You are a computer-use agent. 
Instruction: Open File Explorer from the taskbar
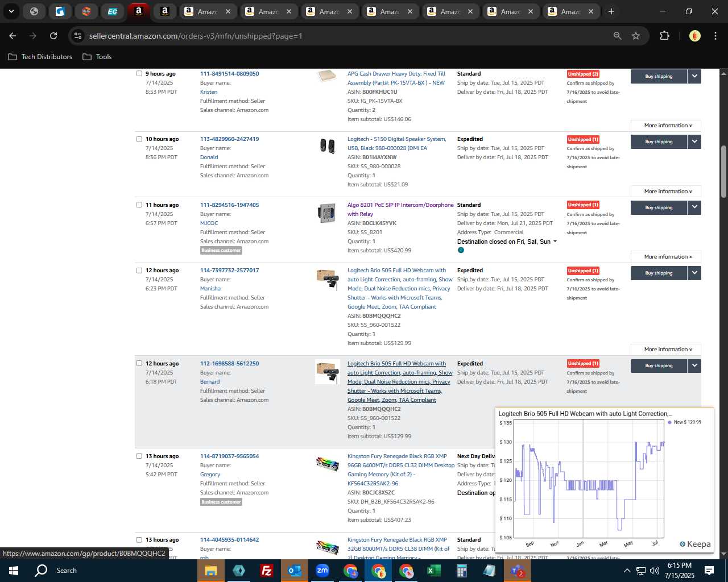tap(211, 571)
